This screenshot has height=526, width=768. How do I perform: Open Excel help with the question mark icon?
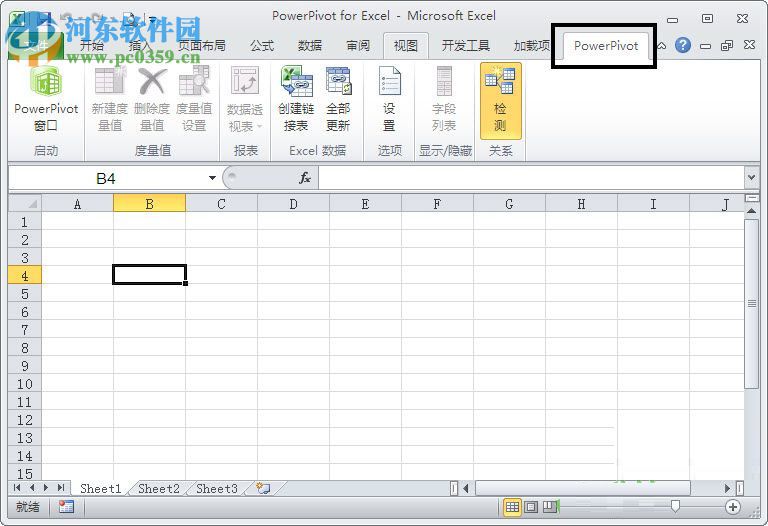[x=683, y=46]
